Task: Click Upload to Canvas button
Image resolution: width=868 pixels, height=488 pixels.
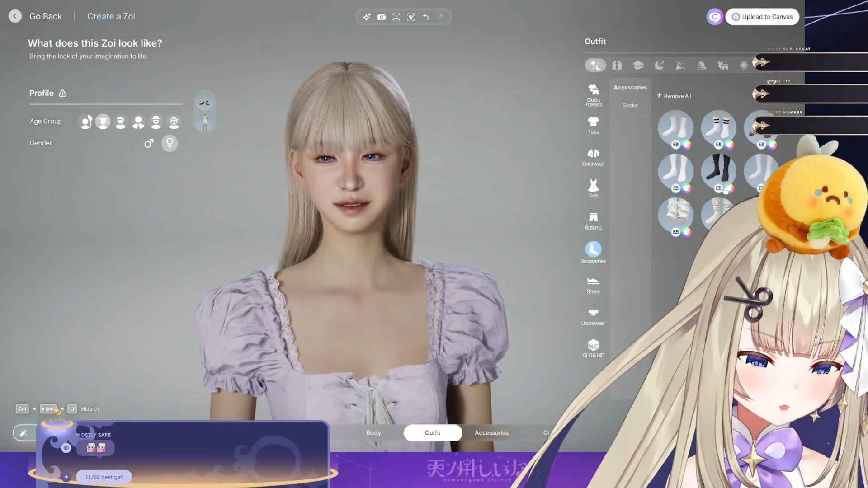Action: pyautogui.click(x=762, y=17)
